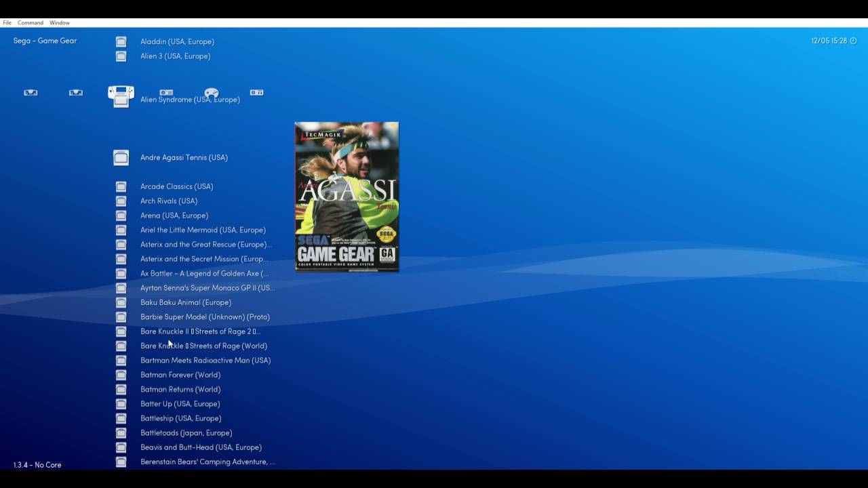Image resolution: width=868 pixels, height=488 pixels.
Task: Click the 12/05 15:28 date and time
Action: point(829,41)
